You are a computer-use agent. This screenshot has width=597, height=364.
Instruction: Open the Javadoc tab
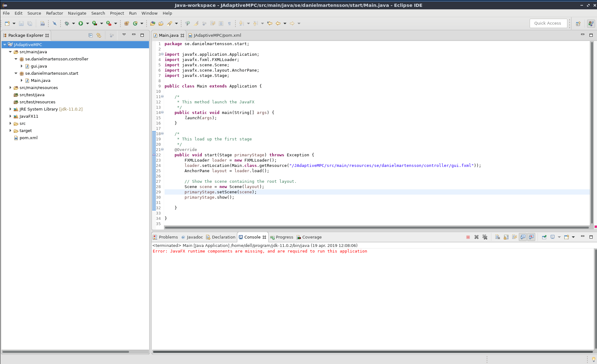tap(192, 237)
